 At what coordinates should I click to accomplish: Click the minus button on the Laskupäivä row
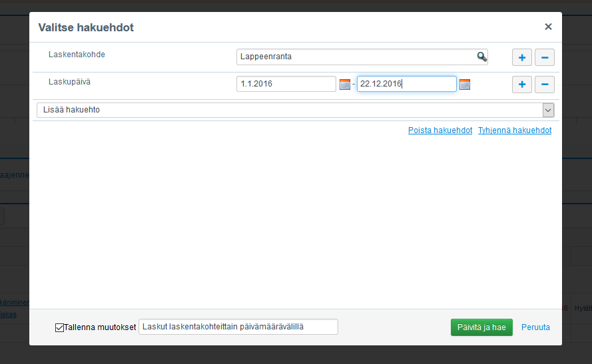pos(545,85)
